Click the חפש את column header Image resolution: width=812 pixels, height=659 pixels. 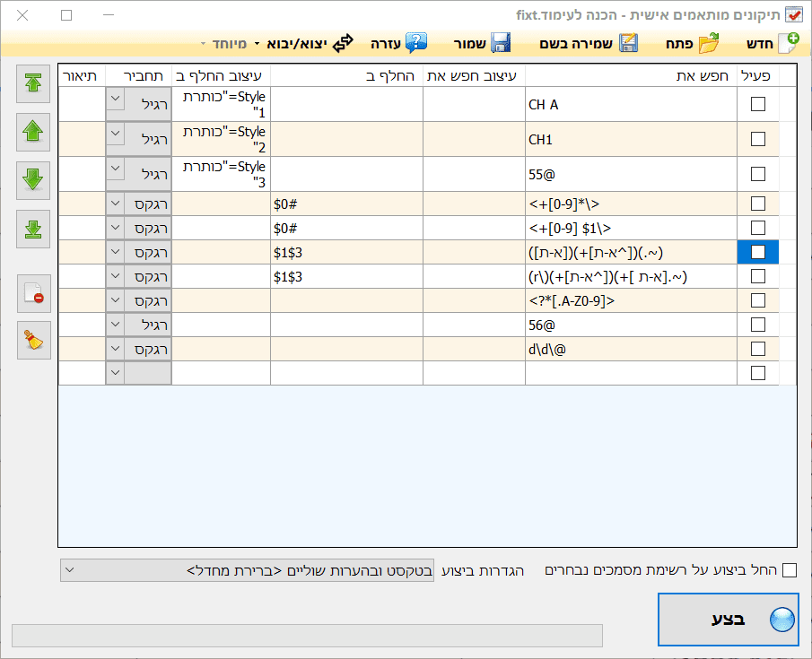point(632,75)
